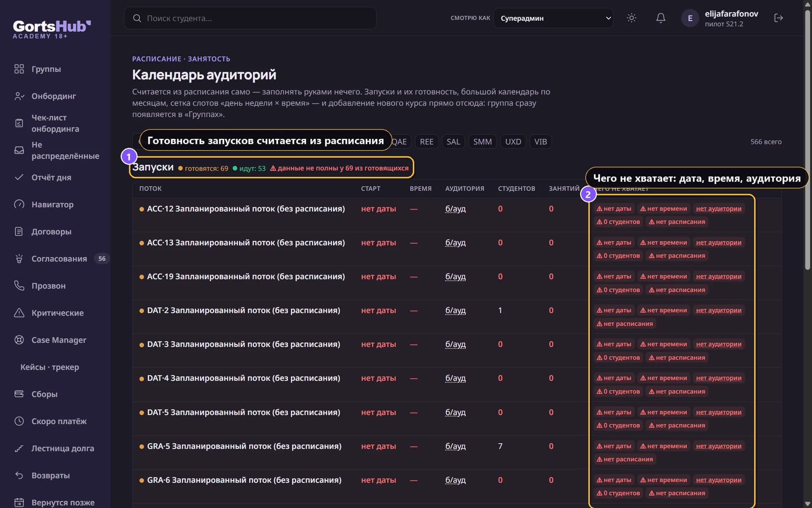This screenshot has height=508, width=812.
Task: Open Чек-лист онбординга page
Action: pos(55,123)
